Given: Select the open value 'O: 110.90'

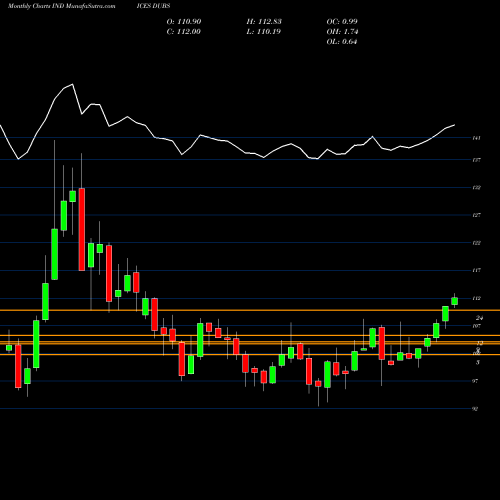Looking at the screenshot, I should click(184, 22).
